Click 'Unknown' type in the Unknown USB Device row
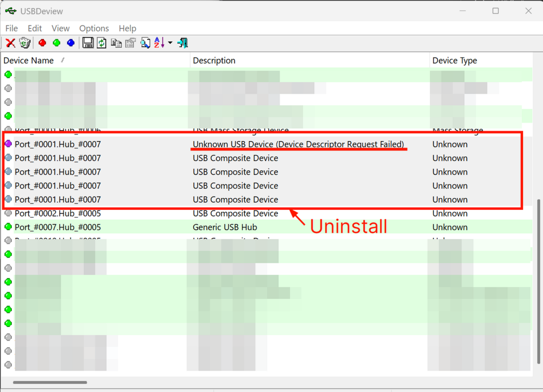The height and width of the screenshot is (392, 543). pyautogui.click(x=450, y=144)
